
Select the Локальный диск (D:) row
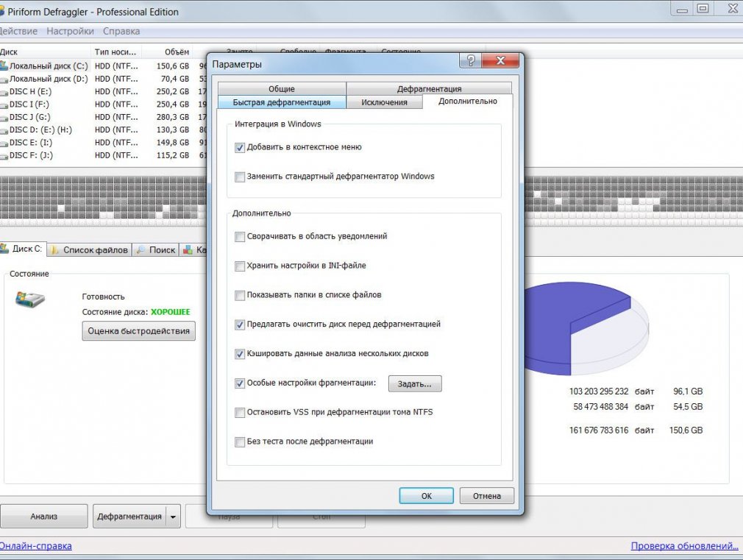coord(103,79)
